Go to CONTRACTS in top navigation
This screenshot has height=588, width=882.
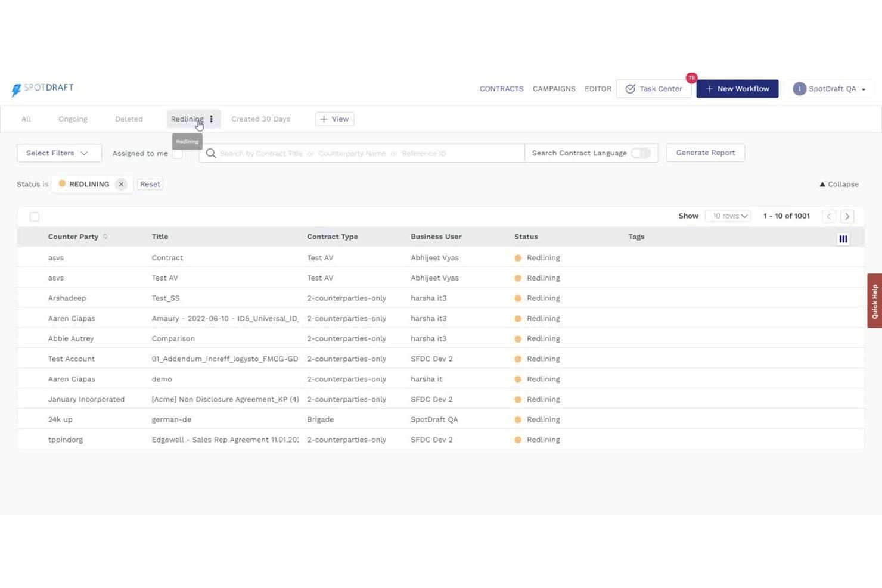point(501,89)
